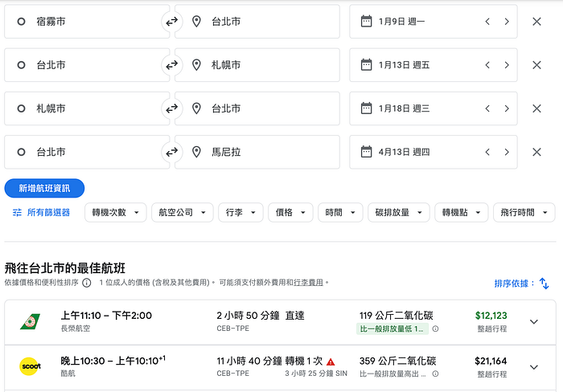Open the 航空公司 filter dropdown
563x392 pixels.
183,212
